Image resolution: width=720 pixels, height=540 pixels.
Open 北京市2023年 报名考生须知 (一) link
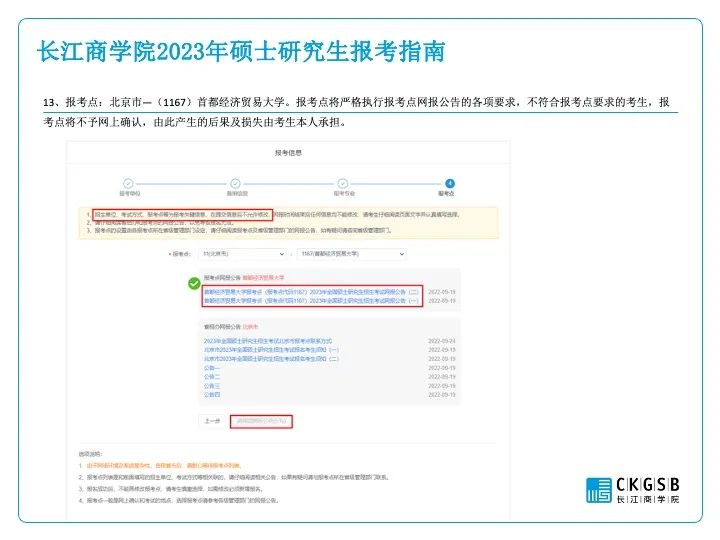271,349
